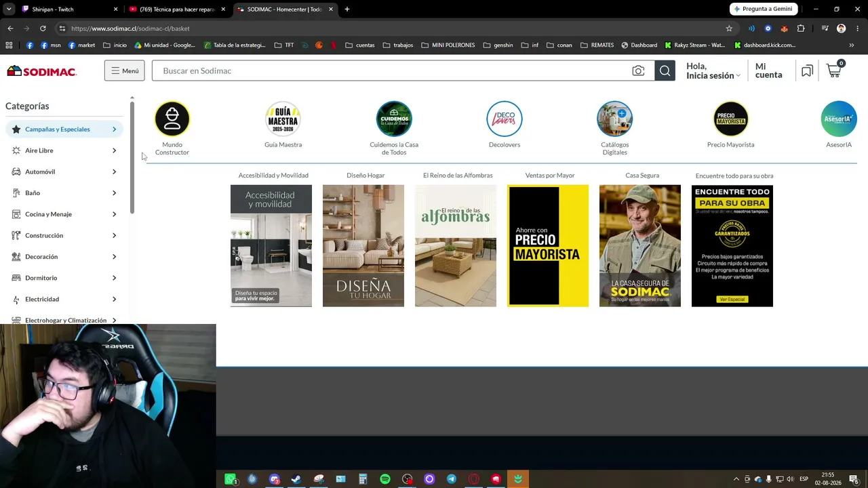The image size is (868, 488).
Task: Show more bookmarks via the chevron
Action: [851, 45]
